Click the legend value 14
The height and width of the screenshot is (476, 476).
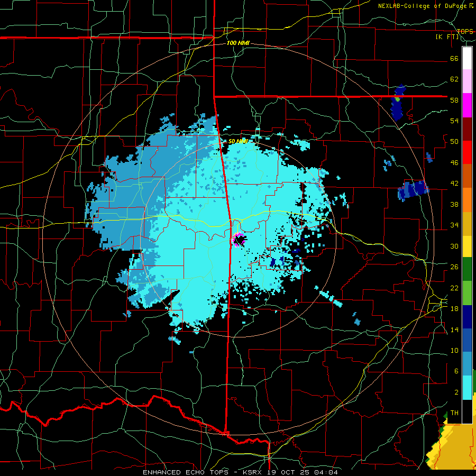(x=454, y=329)
